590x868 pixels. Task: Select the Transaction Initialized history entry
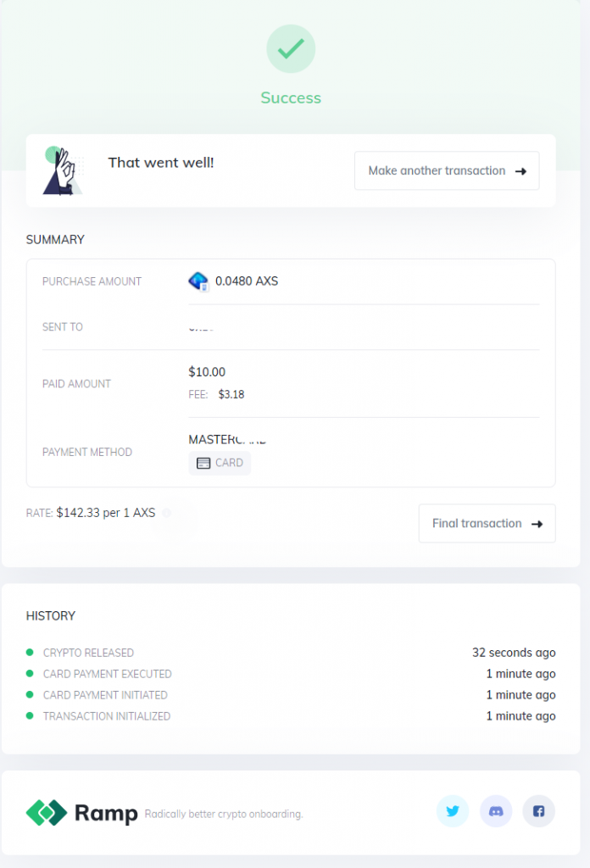pos(291,715)
